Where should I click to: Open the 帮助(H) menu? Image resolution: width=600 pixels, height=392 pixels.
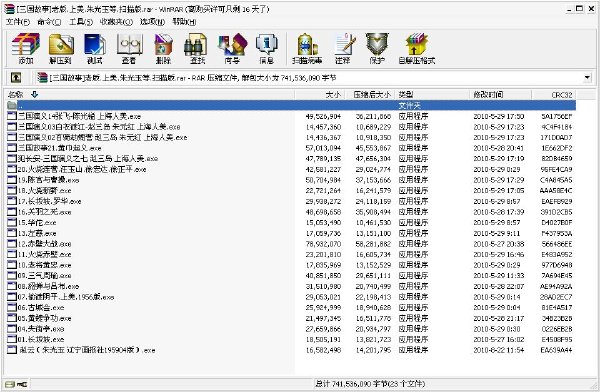[x=184, y=22]
